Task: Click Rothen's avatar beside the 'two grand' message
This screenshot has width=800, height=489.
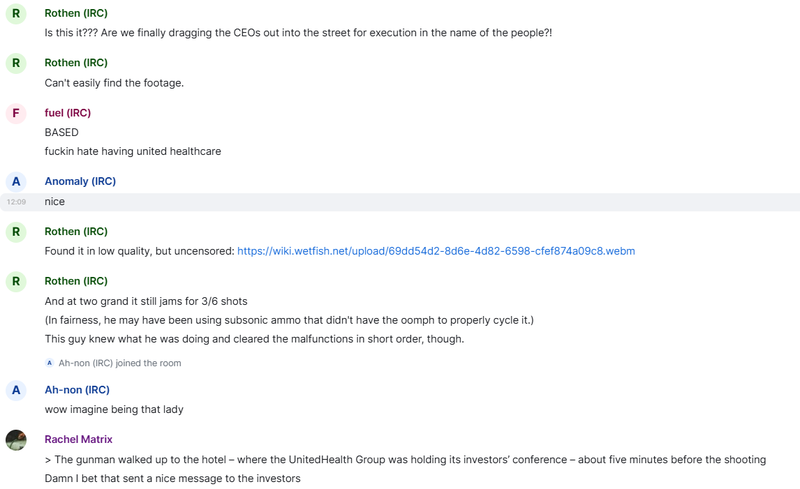Action: coord(16,281)
